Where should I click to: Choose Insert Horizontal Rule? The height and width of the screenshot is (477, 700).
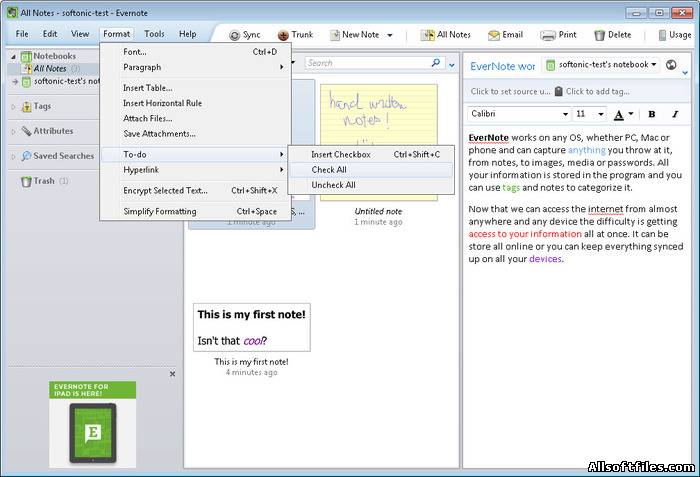[195, 103]
